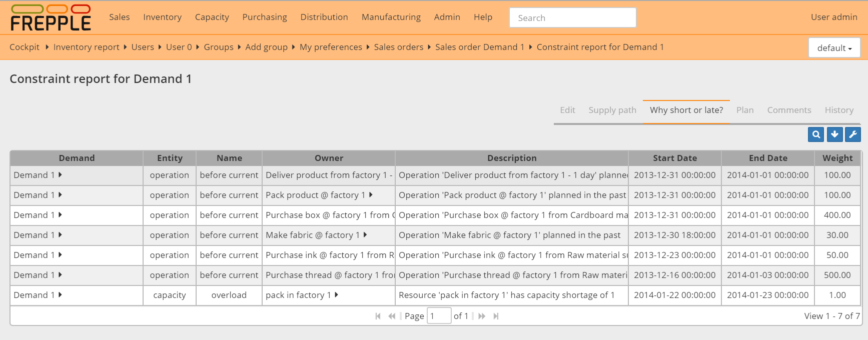
Task: Click the Search input field
Action: pos(572,18)
